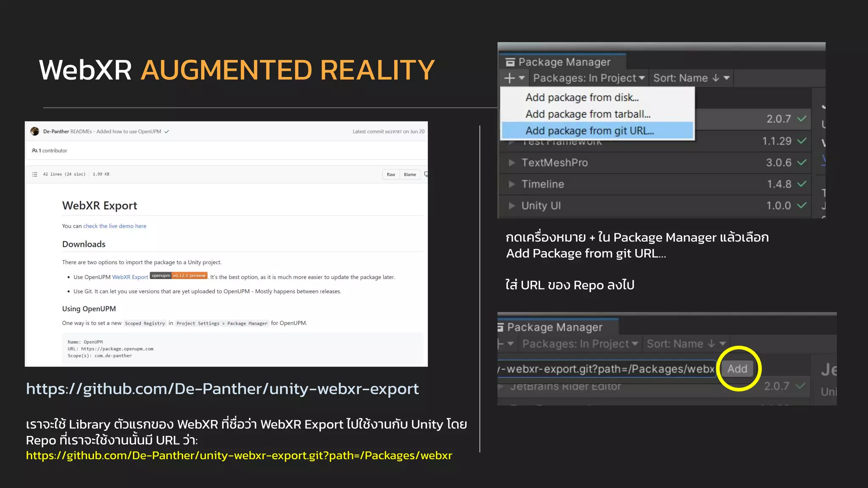Click installed checkmark next to TextMeshPro 3.0.6

[x=801, y=163]
